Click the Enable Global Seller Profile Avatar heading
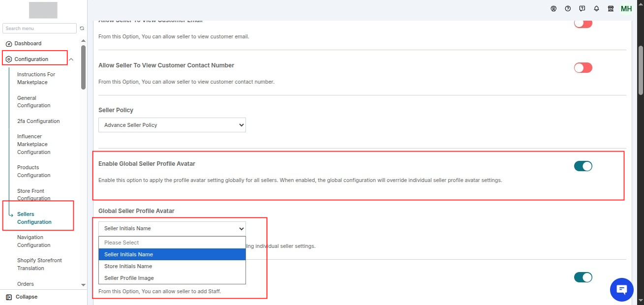Viewport: 644px width, 305px height. click(147, 164)
